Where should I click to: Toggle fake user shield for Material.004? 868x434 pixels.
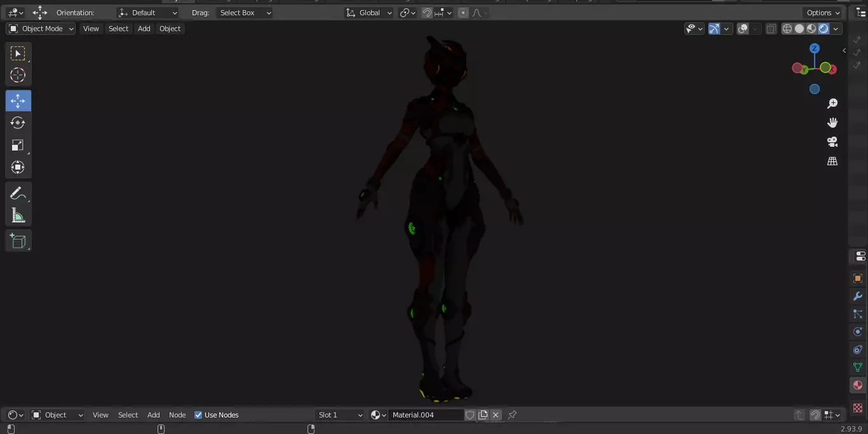coord(470,415)
